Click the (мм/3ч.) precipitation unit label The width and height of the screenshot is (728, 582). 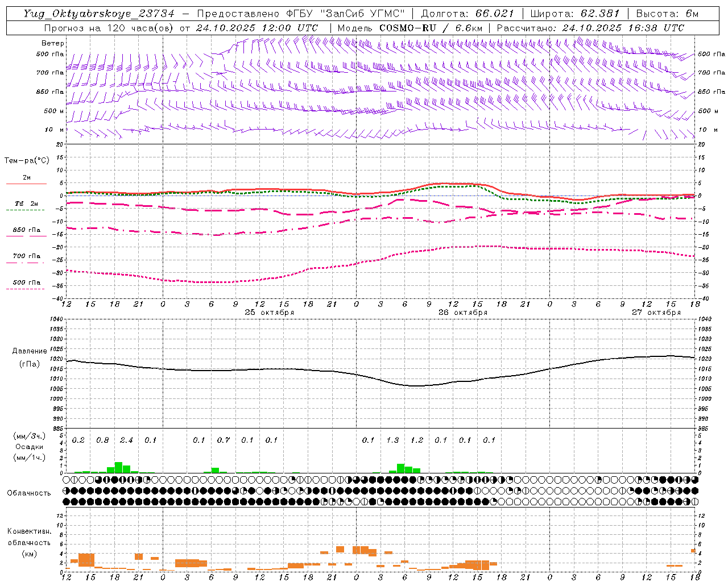tap(29, 436)
